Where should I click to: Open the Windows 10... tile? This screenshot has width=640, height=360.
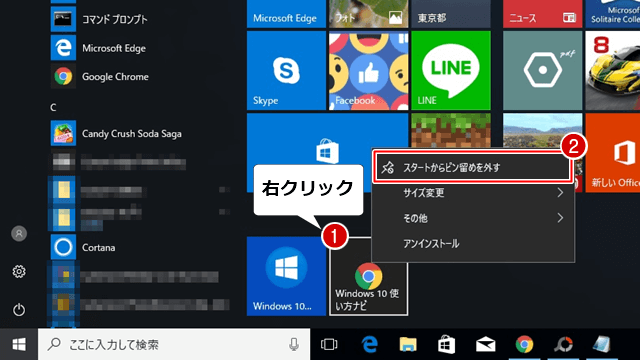(286, 276)
